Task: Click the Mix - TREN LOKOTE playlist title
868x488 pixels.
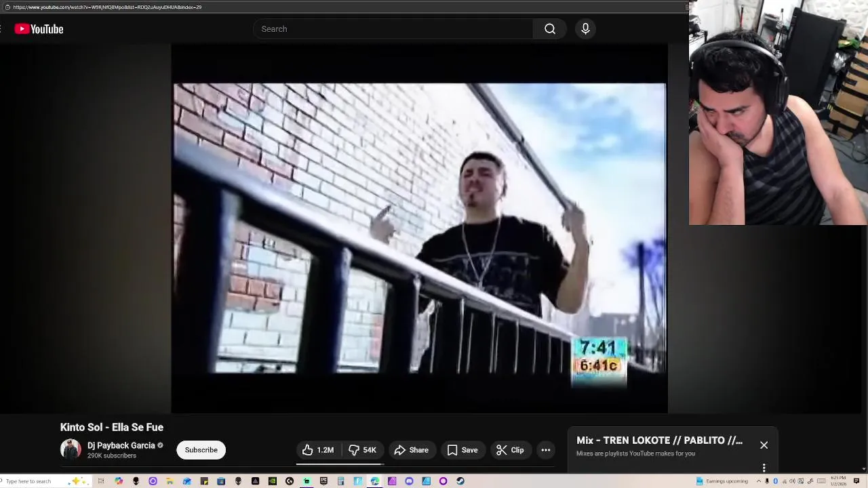Action: 659,441
